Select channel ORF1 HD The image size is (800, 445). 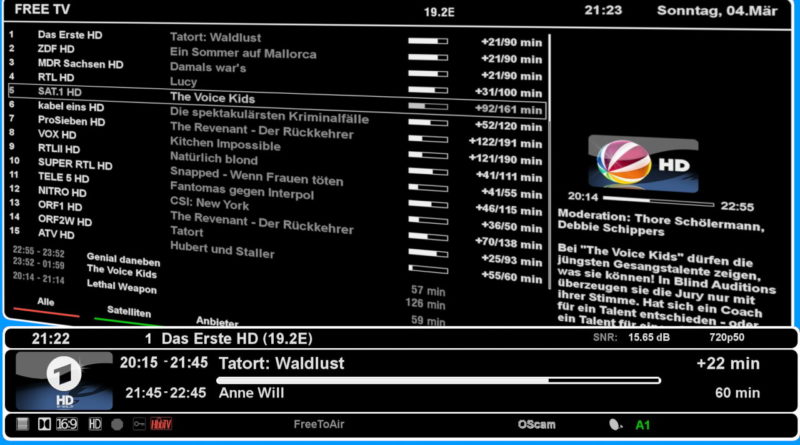point(60,206)
